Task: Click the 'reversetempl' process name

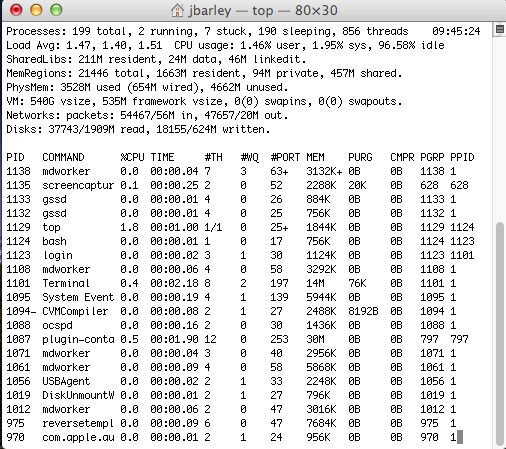Action: click(78, 423)
